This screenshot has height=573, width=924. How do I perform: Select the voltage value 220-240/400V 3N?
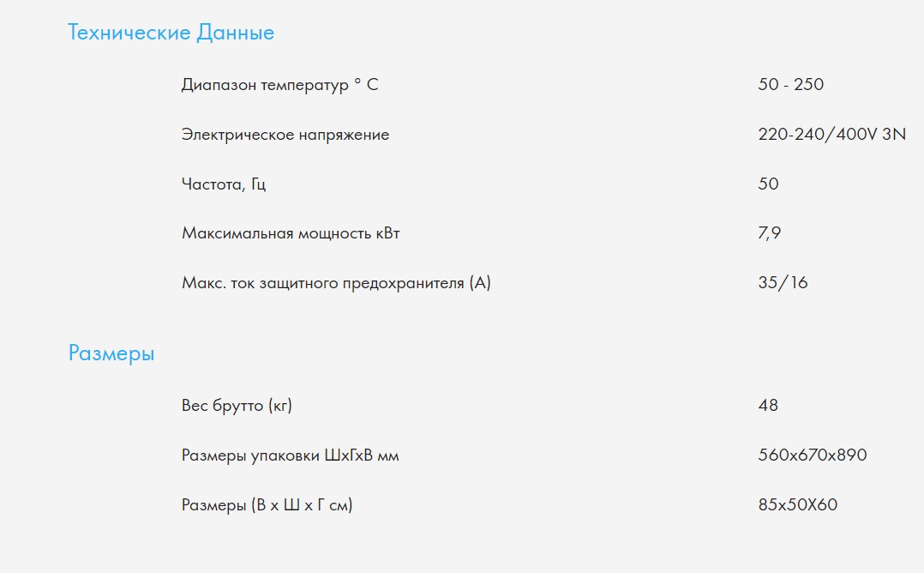point(831,135)
